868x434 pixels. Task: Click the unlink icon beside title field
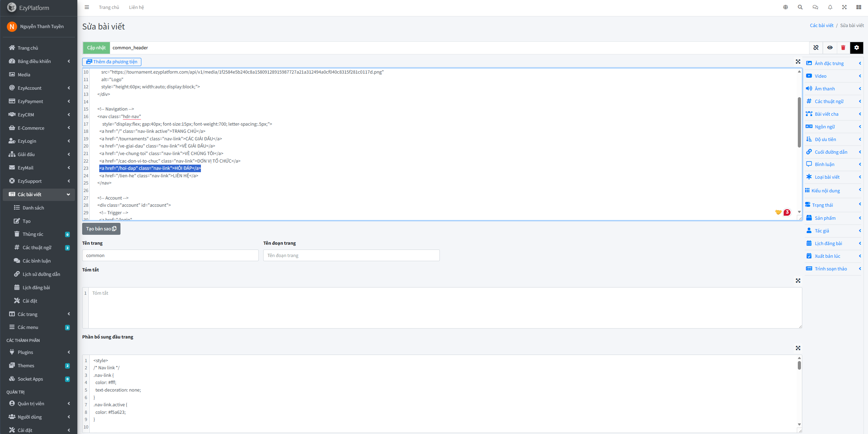click(816, 48)
